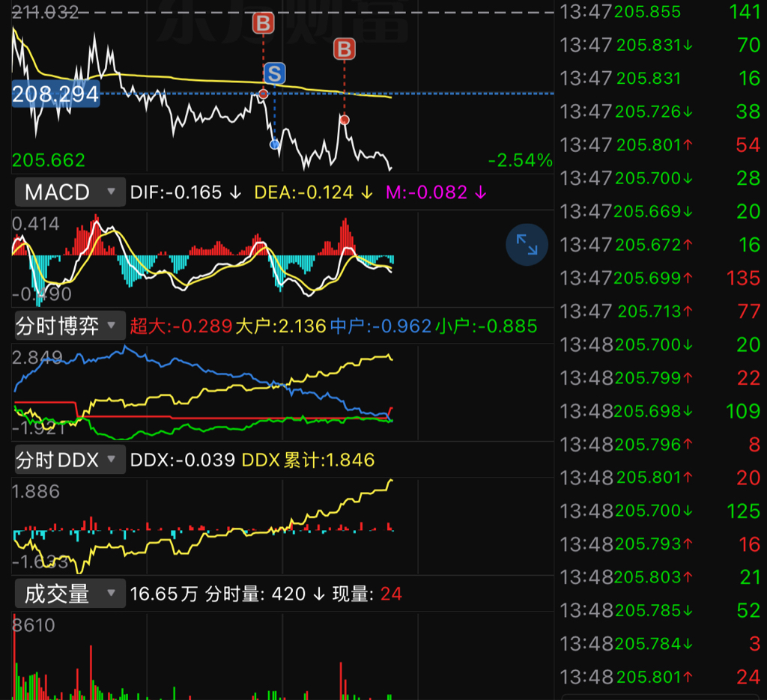The image size is (767, 700).
Task: Click the first red B buy marker
Action: pyautogui.click(x=263, y=23)
